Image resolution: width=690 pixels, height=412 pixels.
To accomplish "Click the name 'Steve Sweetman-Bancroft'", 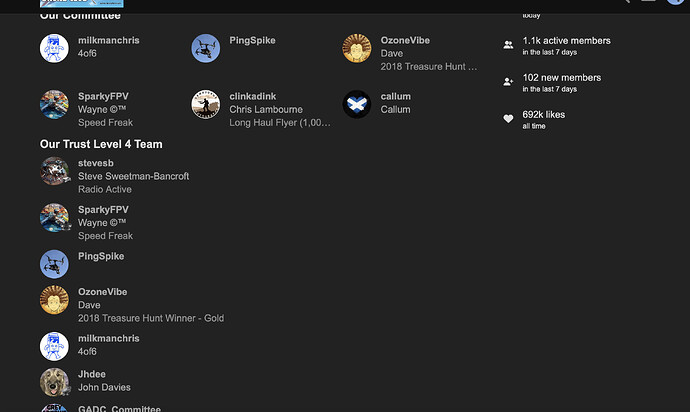I will pos(134,176).
